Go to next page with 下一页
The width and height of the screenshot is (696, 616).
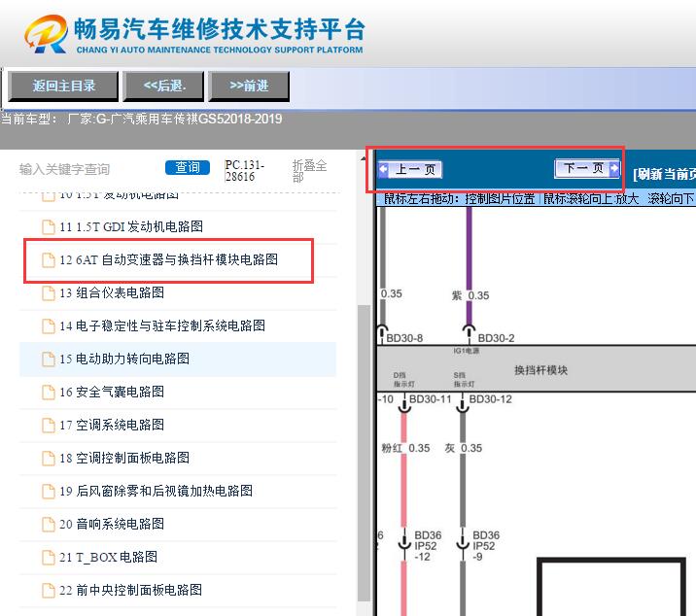coord(587,168)
